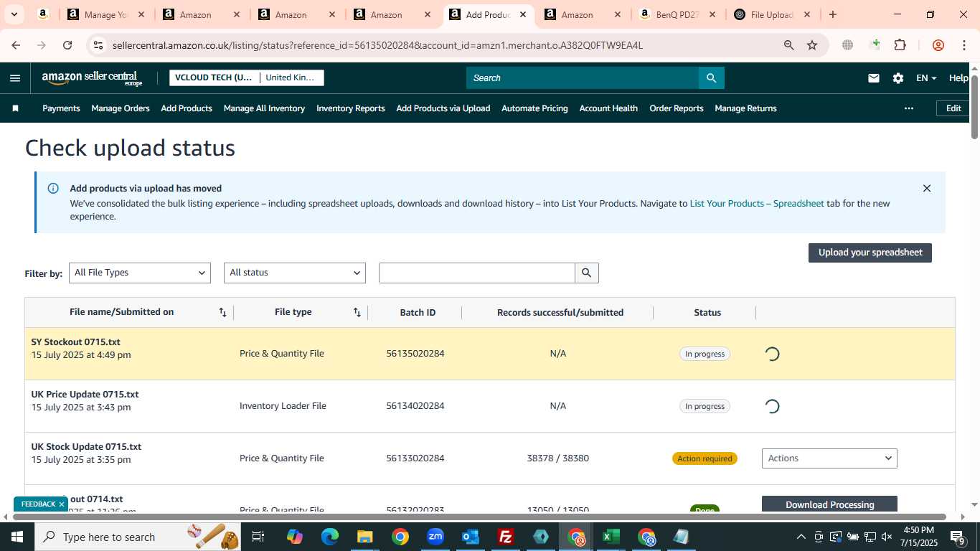Open Chrome extensions puzzle icon

click(900, 45)
